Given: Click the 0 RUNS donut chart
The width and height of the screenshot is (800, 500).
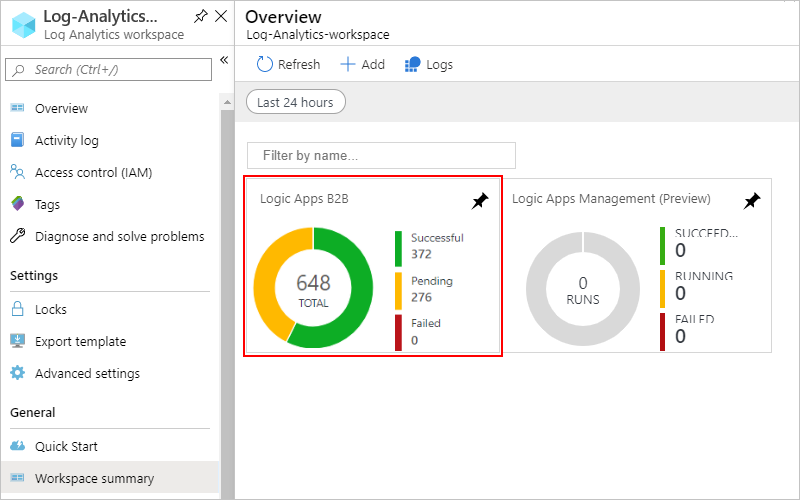Looking at the screenshot, I should (x=583, y=289).
